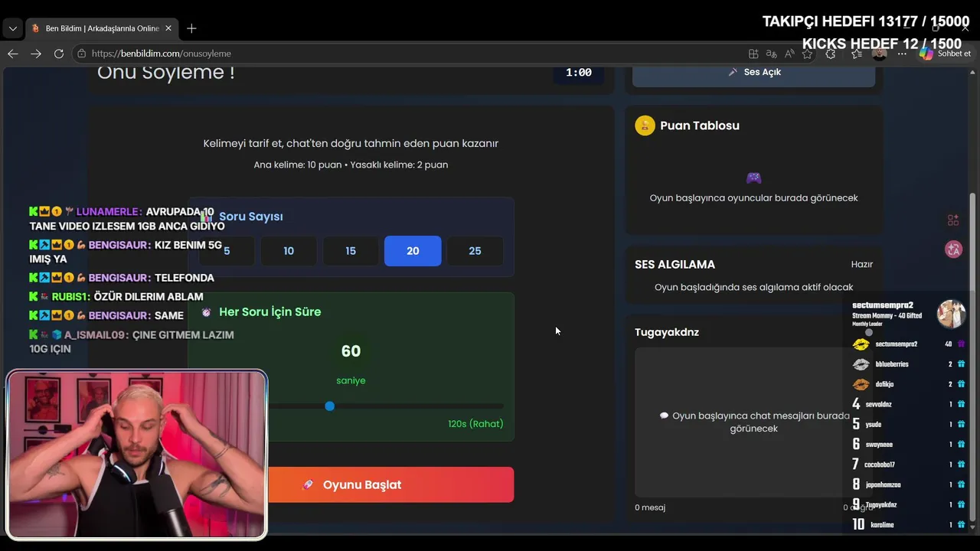980x551 pixels.
Task: Click the gamepad icon in scoreboard
Action: (754, 178)
